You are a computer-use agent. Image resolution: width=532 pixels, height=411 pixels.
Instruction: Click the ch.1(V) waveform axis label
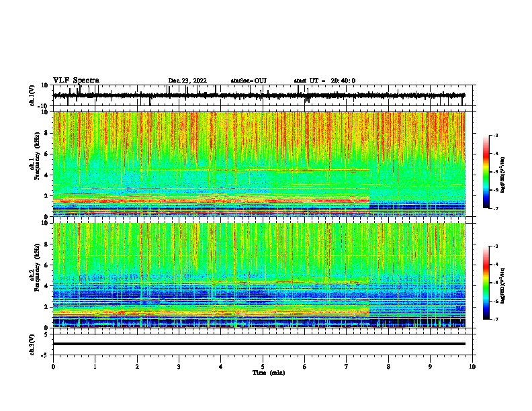pyautogui.click(x=32, y=95)
